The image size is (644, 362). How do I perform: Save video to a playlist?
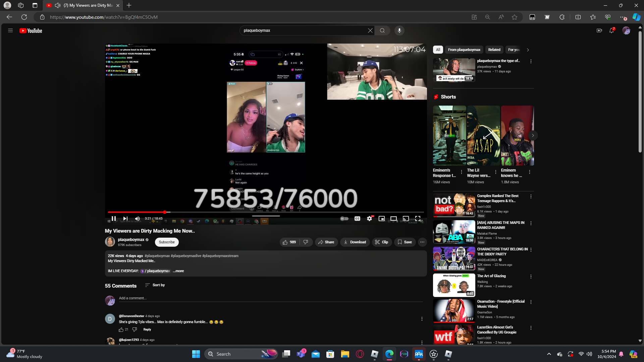(x=405, y=242)
